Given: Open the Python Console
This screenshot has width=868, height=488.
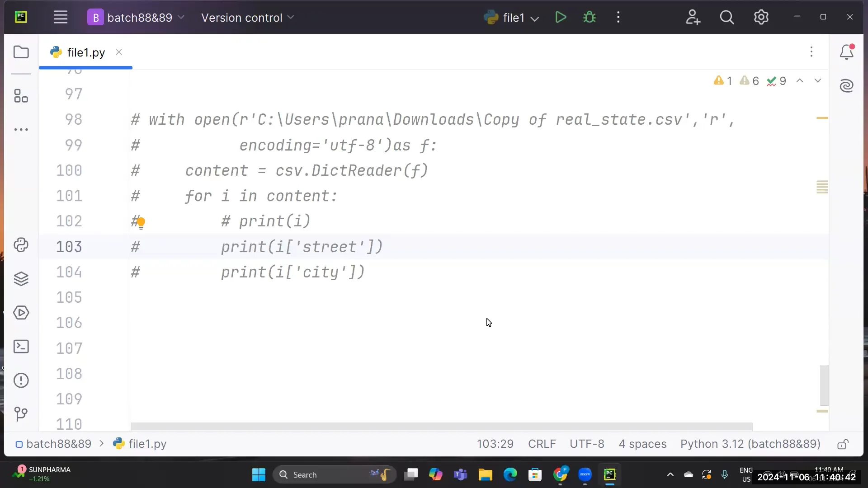Looking at the screenshot, I should [21, 244].
